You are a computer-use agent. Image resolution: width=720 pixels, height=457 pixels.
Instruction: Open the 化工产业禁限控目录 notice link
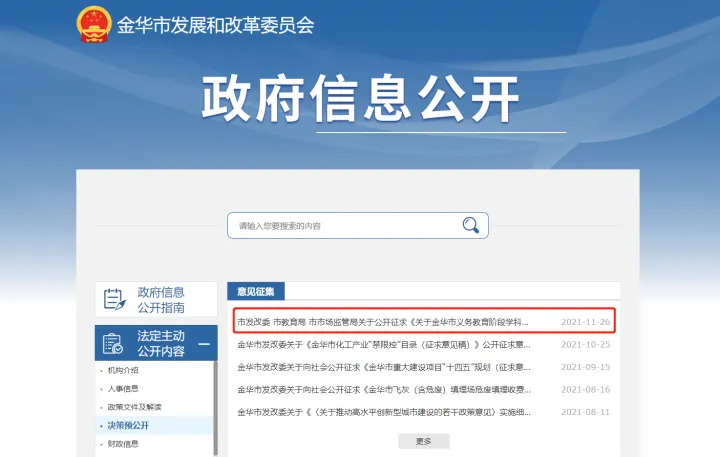pyautogui.click(x=384, y=344)
